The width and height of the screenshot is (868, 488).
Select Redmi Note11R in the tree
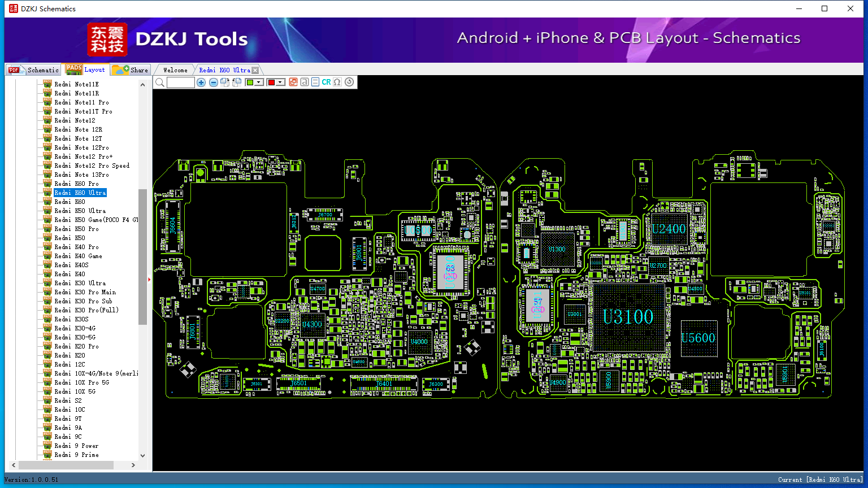point(76,93)
